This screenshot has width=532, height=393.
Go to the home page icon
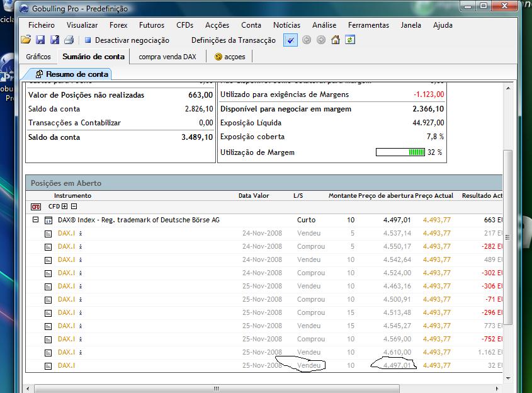coord(335,40)
